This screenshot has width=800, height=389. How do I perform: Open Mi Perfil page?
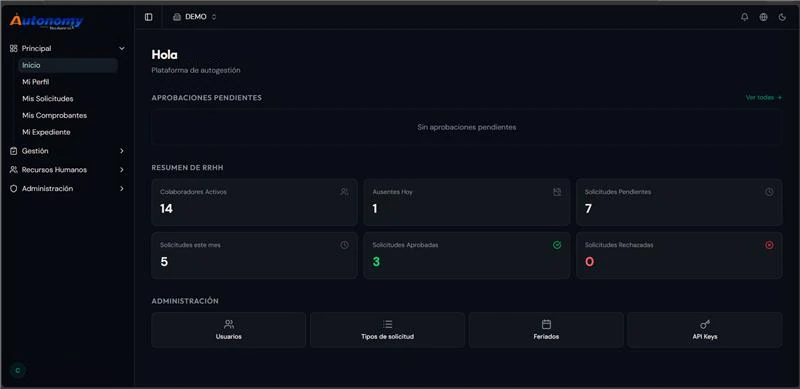point(68,82)
